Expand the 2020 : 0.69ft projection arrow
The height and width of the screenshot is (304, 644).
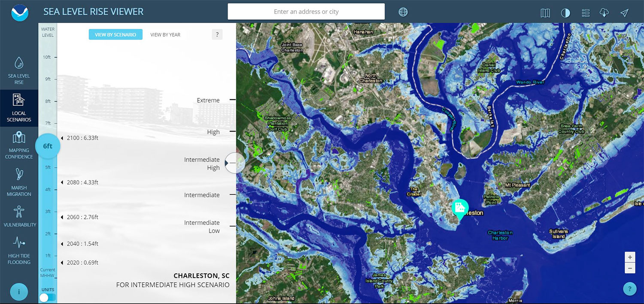(x=62, y=262)
